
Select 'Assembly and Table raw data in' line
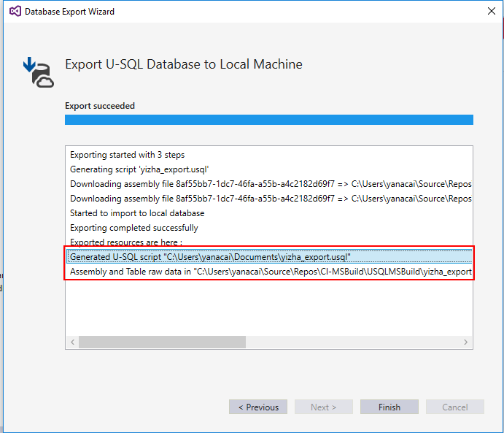point(269,272)
